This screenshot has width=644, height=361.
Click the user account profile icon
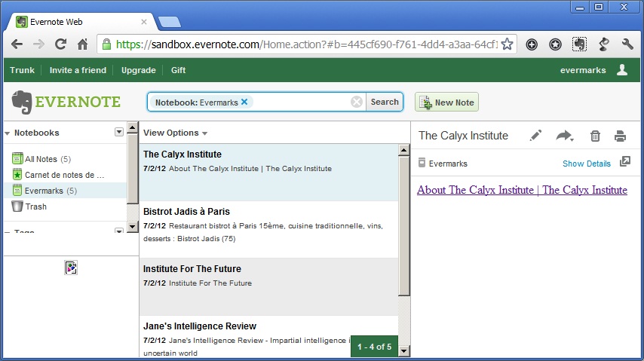(x=622, y=70)
